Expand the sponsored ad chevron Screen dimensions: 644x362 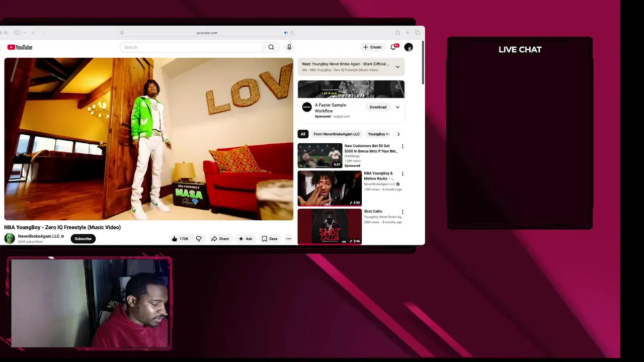pyautogui.click(x=397, y=107)
